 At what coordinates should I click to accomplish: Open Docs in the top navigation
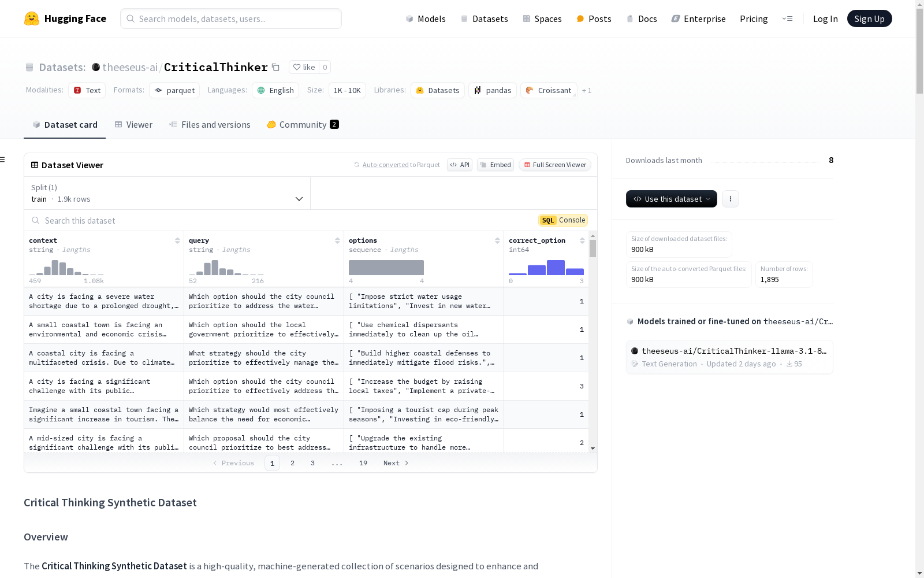(642, 18)
